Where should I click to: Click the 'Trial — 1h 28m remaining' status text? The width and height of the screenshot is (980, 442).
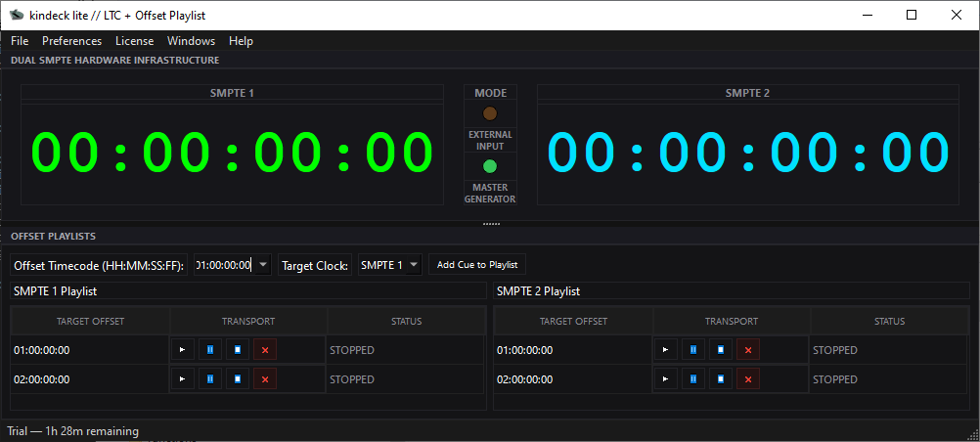tap(73, 430)
